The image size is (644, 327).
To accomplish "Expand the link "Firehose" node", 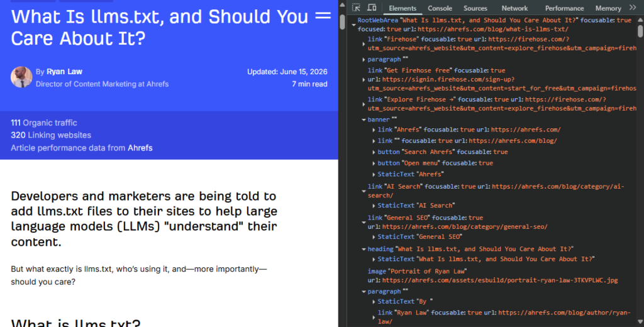I will 364,44.
